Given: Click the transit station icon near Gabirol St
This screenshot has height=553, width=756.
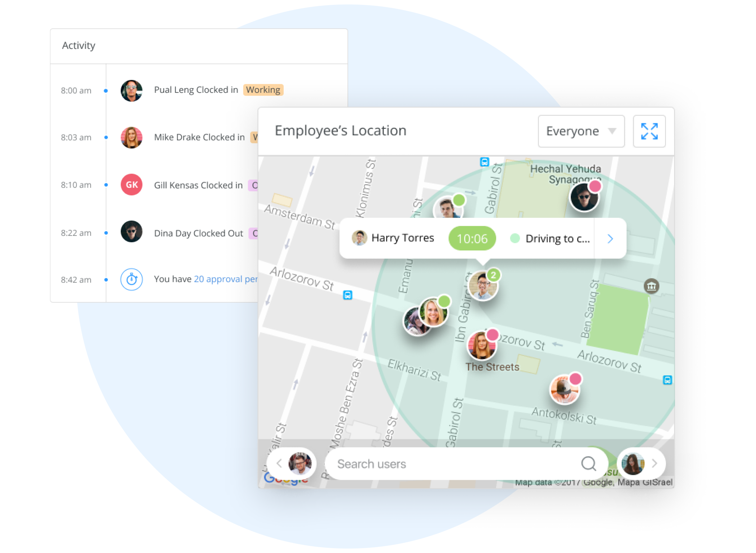Looking at the screenshot, I should [485, 161].
